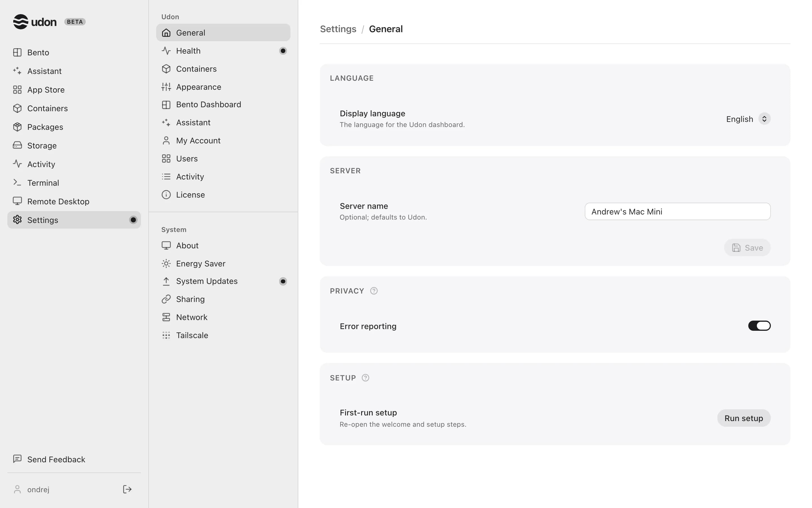
Task: Click the Send Feedback speech bubble icon
Action: (x=17, y=459)
